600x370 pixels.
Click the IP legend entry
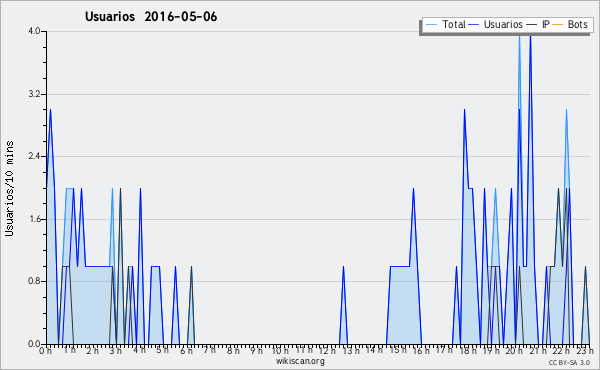click(x=538, y=25)
